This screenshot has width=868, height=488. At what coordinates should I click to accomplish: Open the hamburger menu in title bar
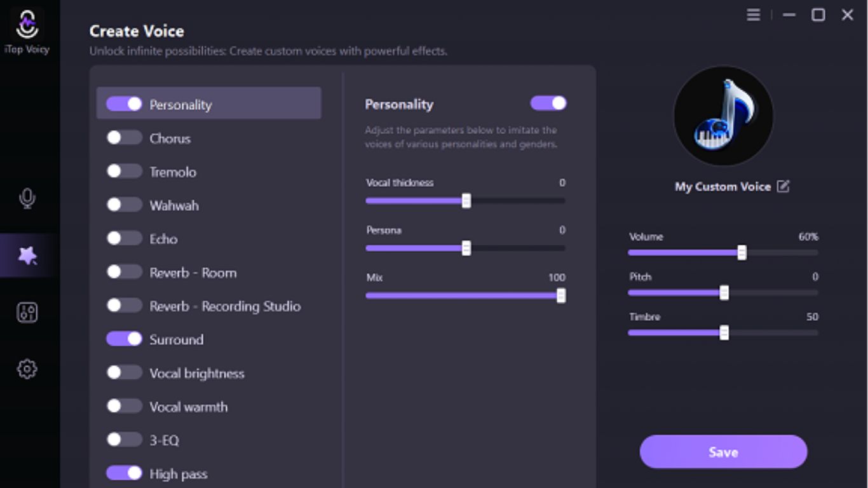pyautogui.click(x=754, y=15)
